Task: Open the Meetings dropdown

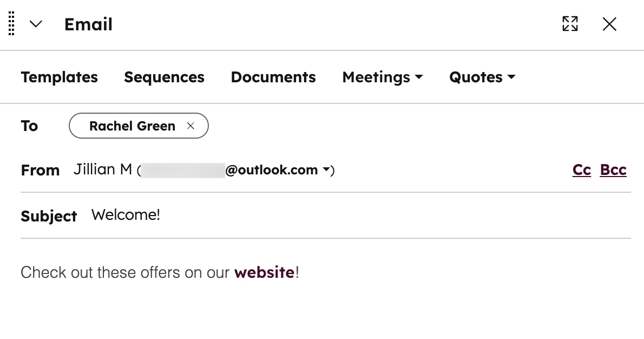Action: (383, 77)
